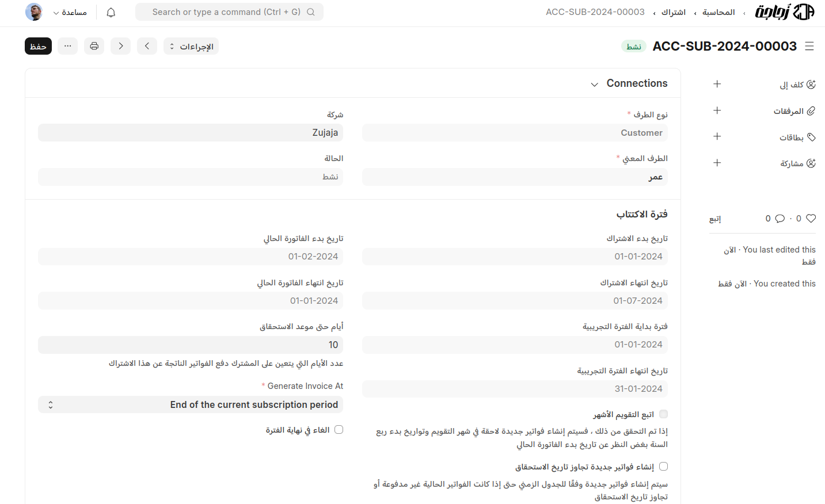Navigate to اشتراك breadcrumb

(x=674, y=12)
